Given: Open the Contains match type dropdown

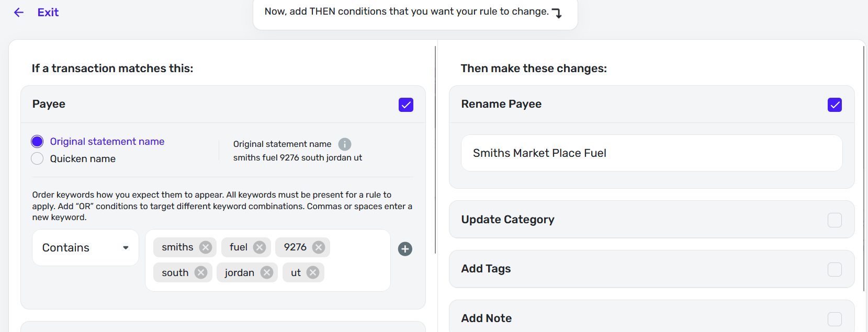Looking at the screenshot, I should coord(85,248).
